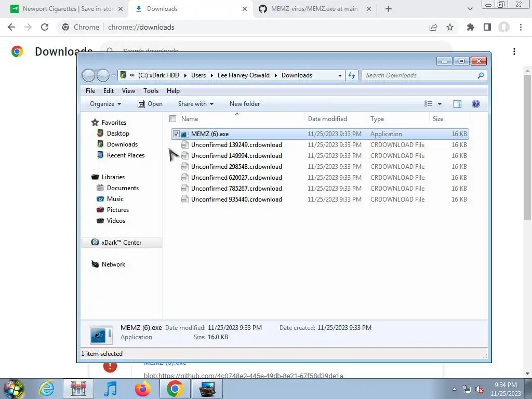
Task: Select Recent Places in sidebar
Action: click(126, 155)
